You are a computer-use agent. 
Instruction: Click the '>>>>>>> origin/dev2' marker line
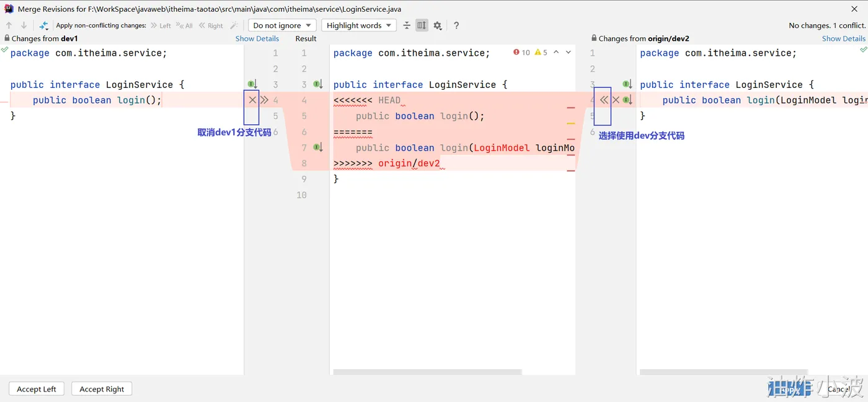387,164
